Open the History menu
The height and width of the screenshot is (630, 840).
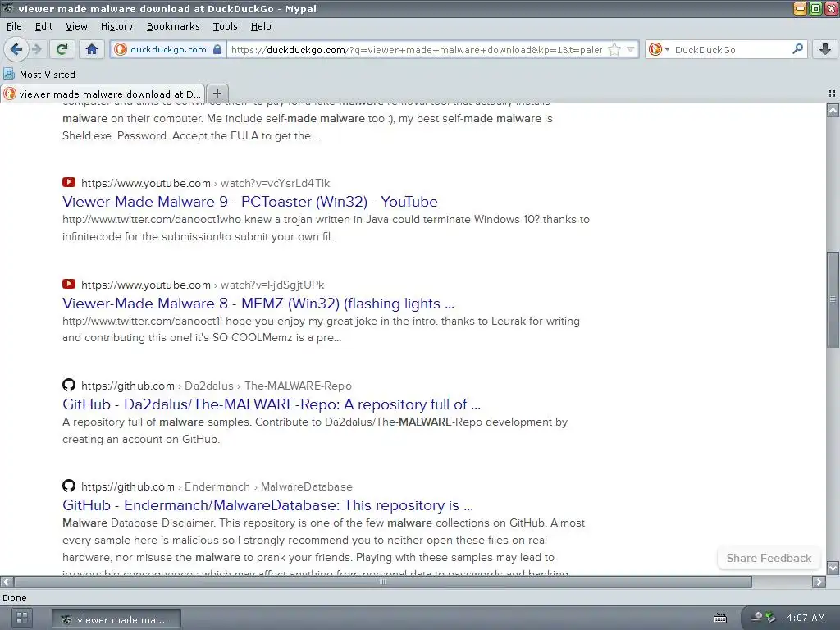click(116, 26)
